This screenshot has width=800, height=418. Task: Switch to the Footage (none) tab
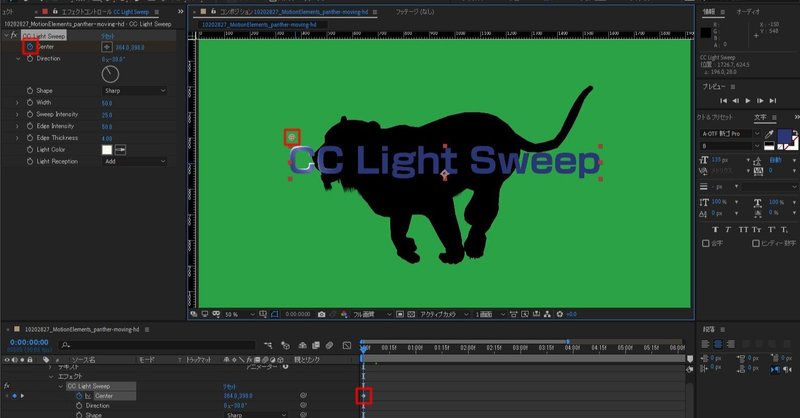(415, 12)
